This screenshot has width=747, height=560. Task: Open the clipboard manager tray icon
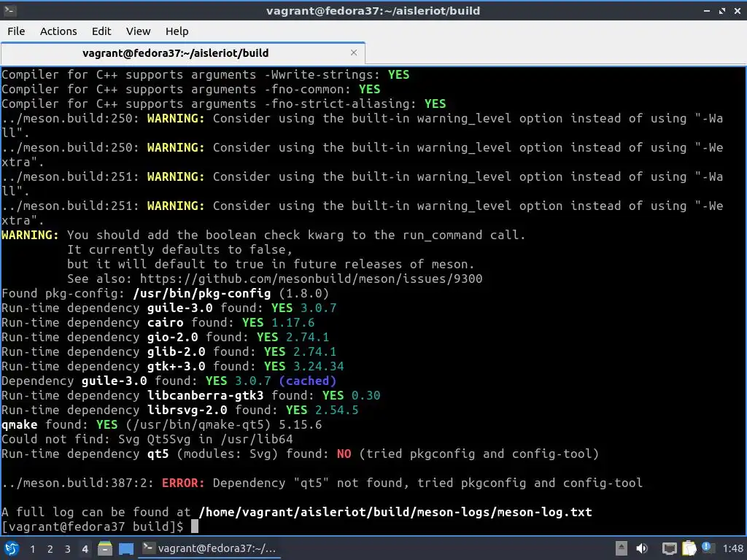pyautogui.click(x=689, y=548)
